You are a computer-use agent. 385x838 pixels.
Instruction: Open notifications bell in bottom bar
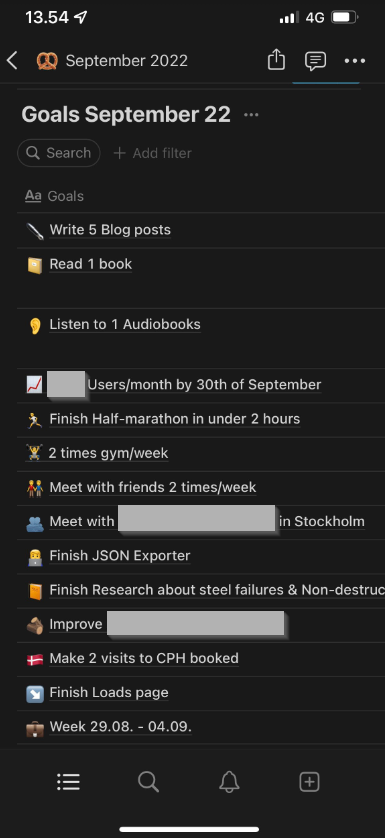[x=229, y=782]
